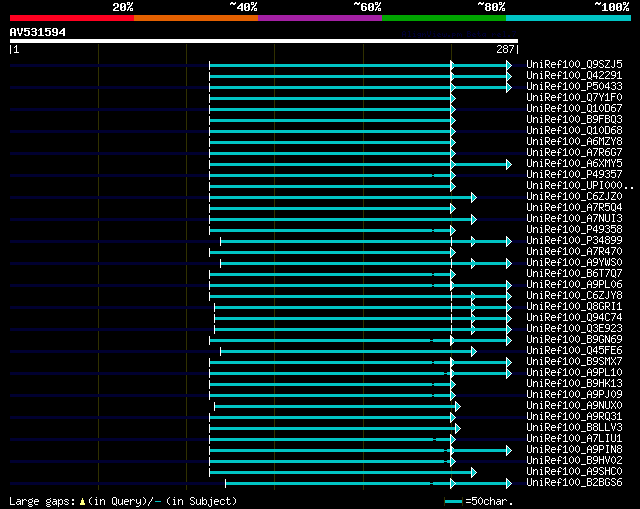Open the UniRef100_Q42291 hit label
Viewport: 640px width, 509px height.
click(574, 75)
